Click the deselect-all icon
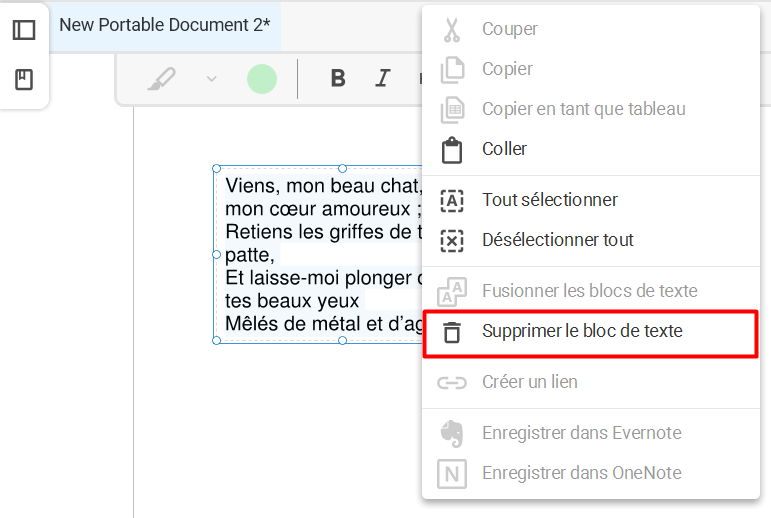This screenshot has width=771, height=518. click(452, 240)
